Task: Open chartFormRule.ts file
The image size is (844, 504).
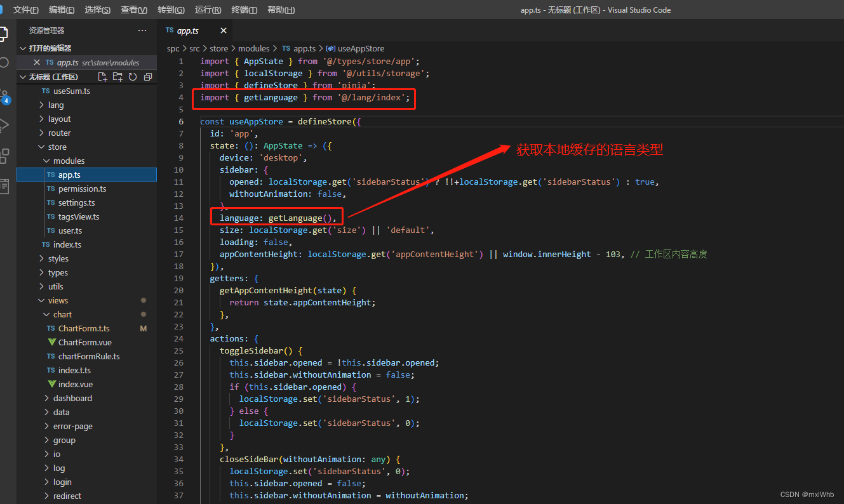Action: 86,356
